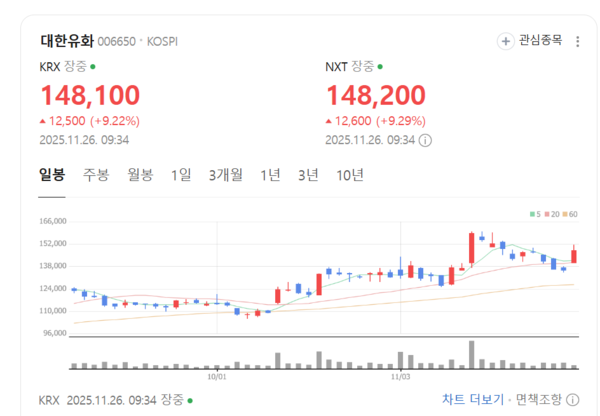Click the 110,000 price axis label
The width and height of the screenshot is (600, 416).
(x=53, y=311)
